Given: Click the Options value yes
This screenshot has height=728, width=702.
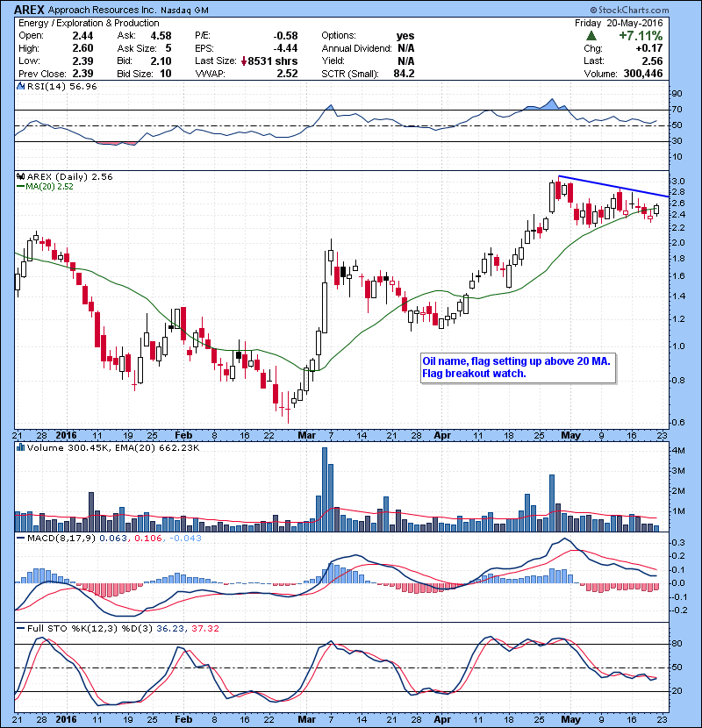Looking at the screenshot, I should pyautogui.click(x=405, y=36).
